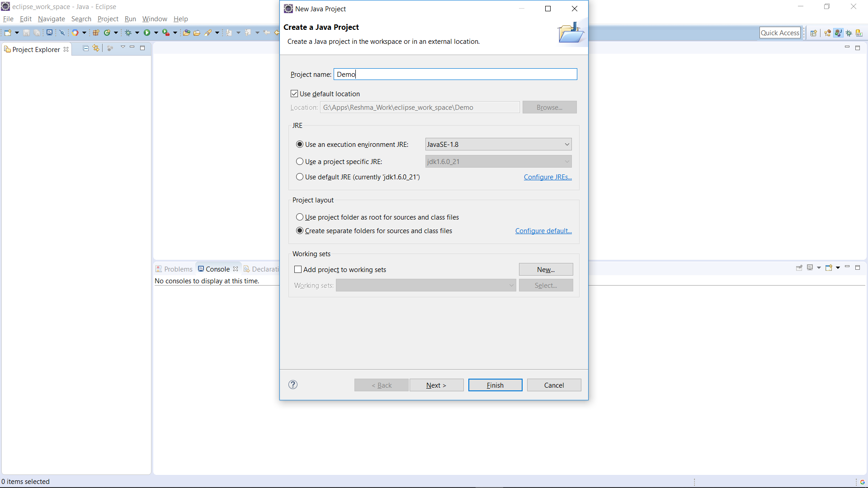Viewport: 868px width, 488px height.
Task: Open the Project Explorer View Menu arrow
Action: click(123, 47)
